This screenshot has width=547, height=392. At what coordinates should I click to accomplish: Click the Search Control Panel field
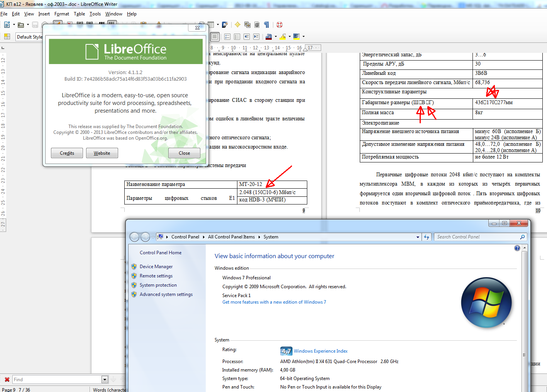[477, 237]
